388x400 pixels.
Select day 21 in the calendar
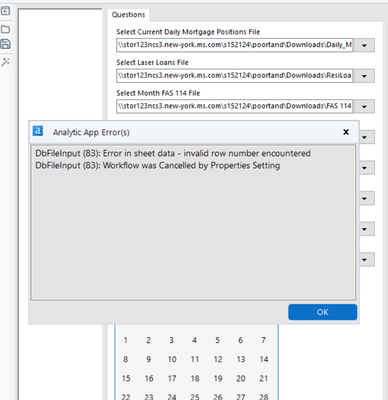pyautogui.click(x=264, y=379)
